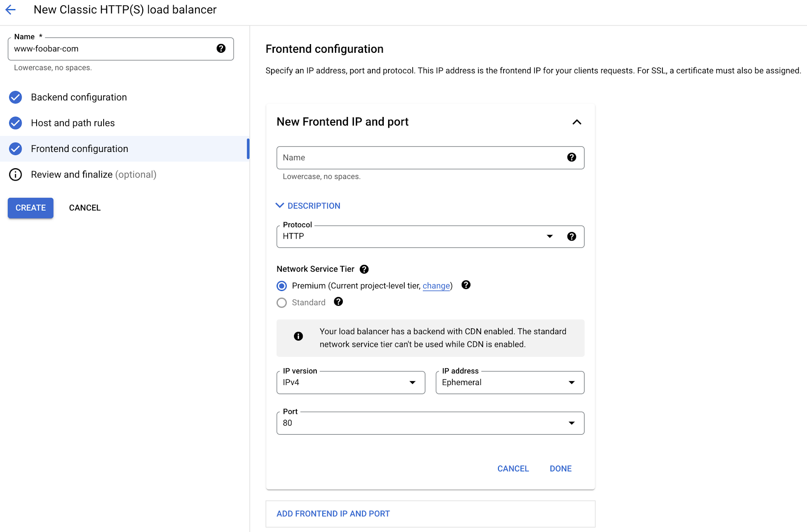
Task: Follow the change tier link
Action: 436,286
